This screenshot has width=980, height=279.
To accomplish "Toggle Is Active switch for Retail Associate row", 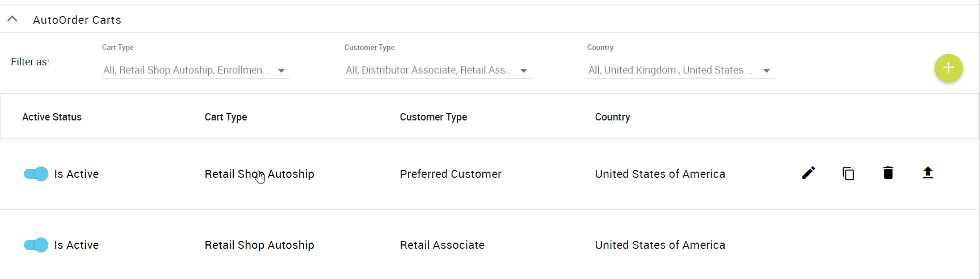I will [x=36, y=245].
